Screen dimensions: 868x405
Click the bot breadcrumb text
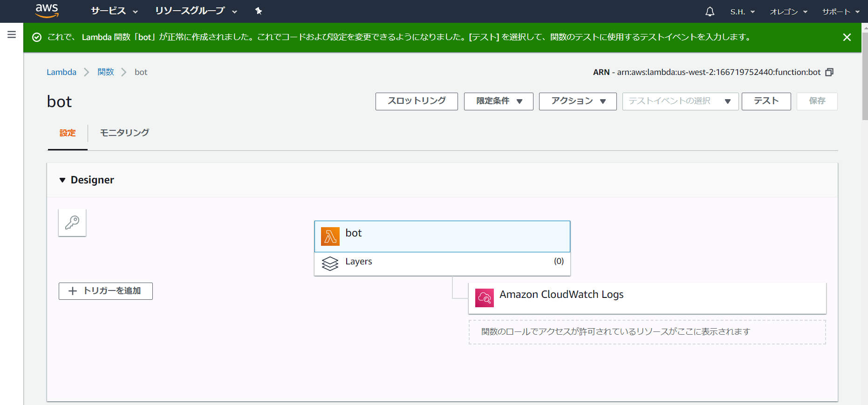point(141,72)
